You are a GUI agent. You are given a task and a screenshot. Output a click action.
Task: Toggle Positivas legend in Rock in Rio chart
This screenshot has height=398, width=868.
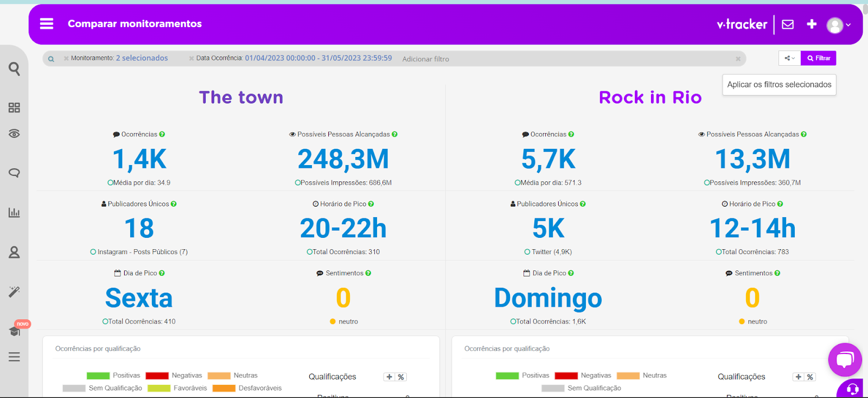coord(522,376)
